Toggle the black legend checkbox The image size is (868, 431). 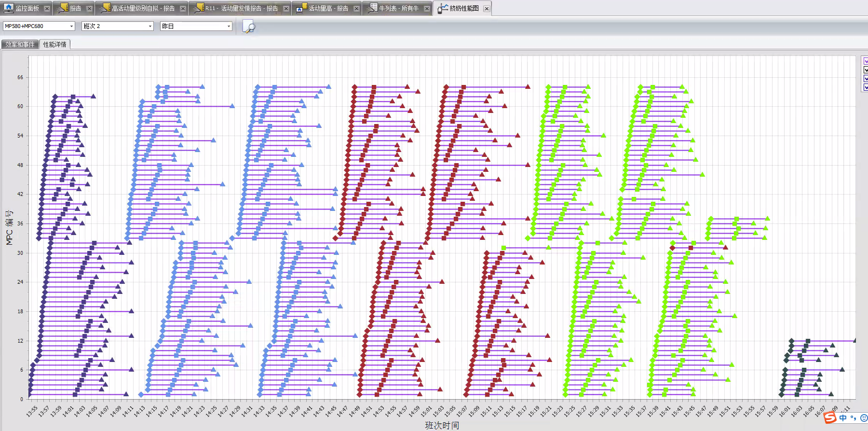[x=866, y=70]
